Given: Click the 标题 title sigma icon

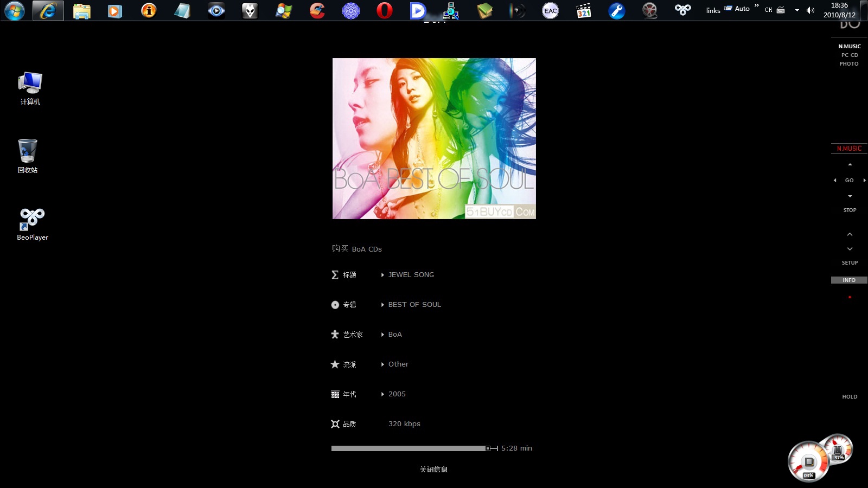Looking at the screenshot, I should [335, 275].
